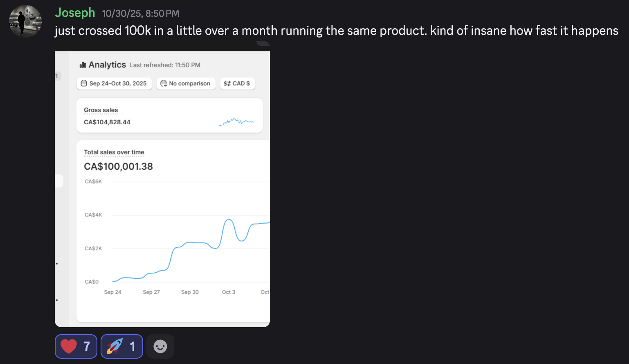The height and width of the screenshot is (364, 629).
Task: Click the Analytics heading text
Action: (107, 65)
